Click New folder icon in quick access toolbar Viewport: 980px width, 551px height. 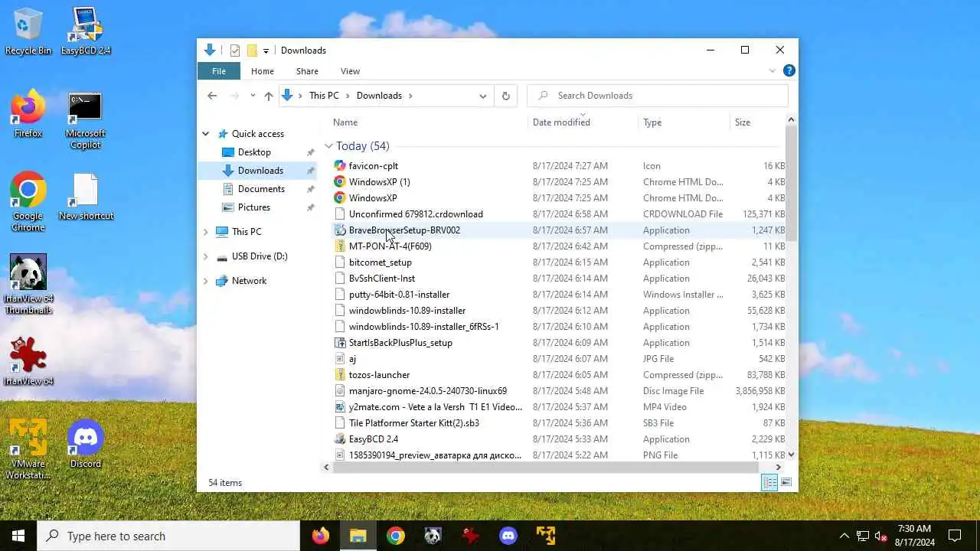(252, 51)
